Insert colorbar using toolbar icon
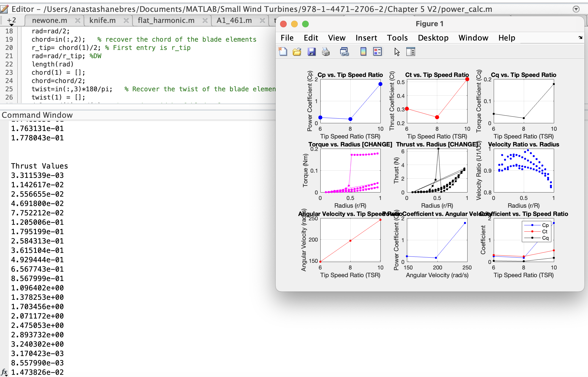Image resolution: width=588 pixels, height=377 pixels. click(363, 52)
